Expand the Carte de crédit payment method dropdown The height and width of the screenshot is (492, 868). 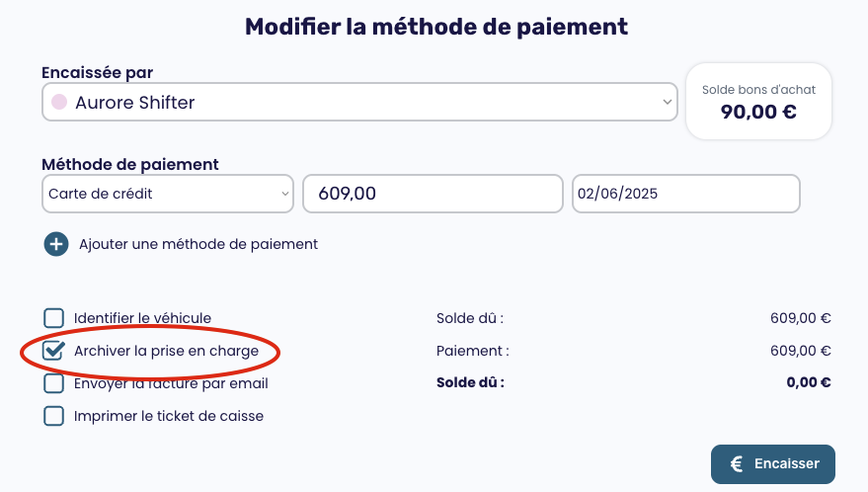pos(168,194)
